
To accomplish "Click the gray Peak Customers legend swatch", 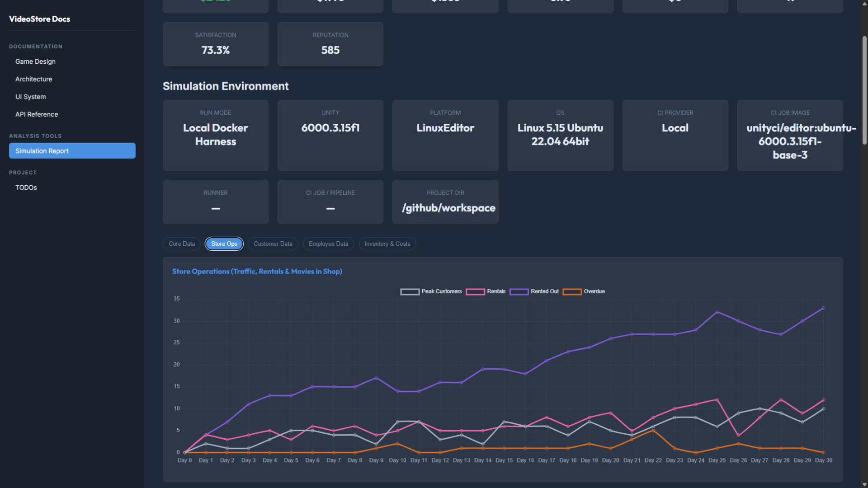I will tap(410, 292).
